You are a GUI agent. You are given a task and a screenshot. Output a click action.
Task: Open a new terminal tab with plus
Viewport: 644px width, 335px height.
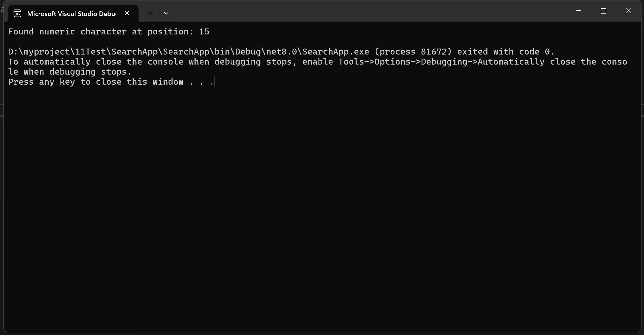(x=150, y=13)
